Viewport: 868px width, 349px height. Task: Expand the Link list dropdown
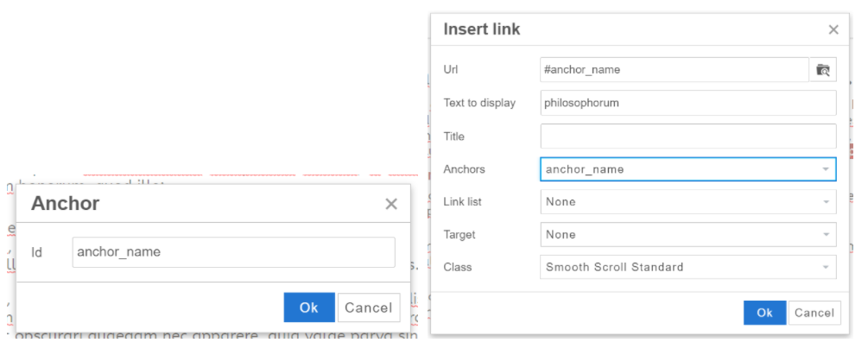click(x=687, y=202)
